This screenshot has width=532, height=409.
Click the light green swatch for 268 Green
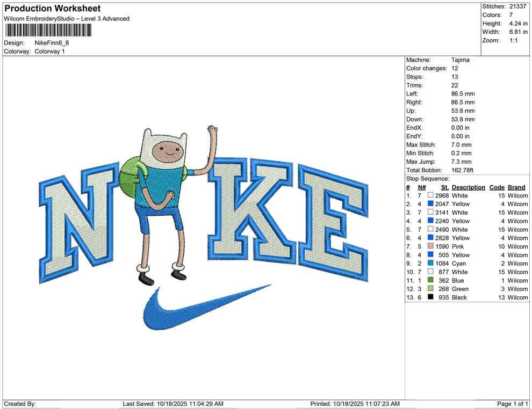(430, 288)
